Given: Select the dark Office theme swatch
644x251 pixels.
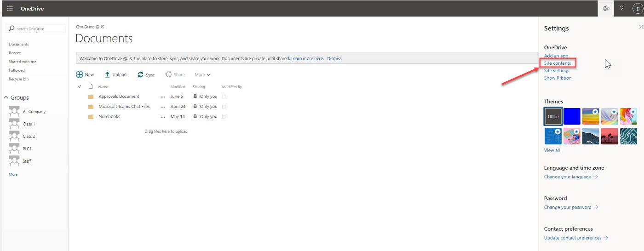Looking at the screenshot, I should 553,116.
